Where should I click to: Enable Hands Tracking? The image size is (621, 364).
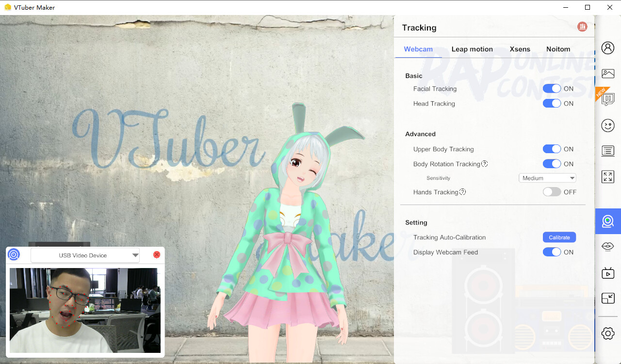click(552, 191)
